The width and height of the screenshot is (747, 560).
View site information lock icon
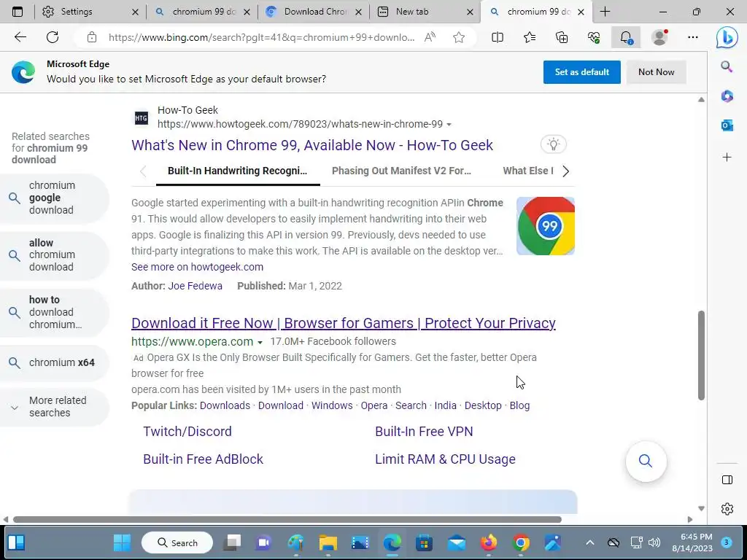point(92,37)
